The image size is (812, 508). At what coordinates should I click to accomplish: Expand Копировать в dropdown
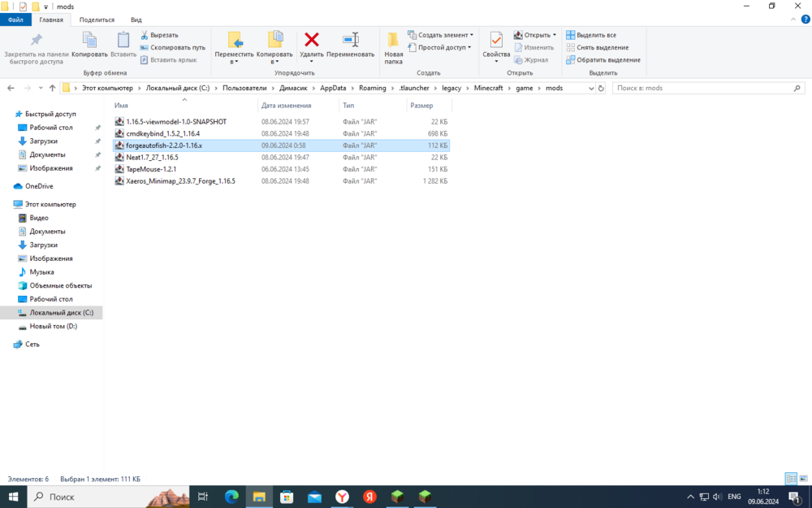pos(275,62)
